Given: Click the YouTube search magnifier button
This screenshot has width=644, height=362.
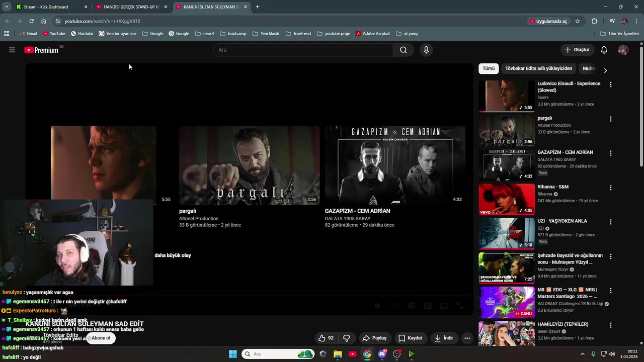Looking at the screenshot, I should pyautogui.click(x=404, y=50).
